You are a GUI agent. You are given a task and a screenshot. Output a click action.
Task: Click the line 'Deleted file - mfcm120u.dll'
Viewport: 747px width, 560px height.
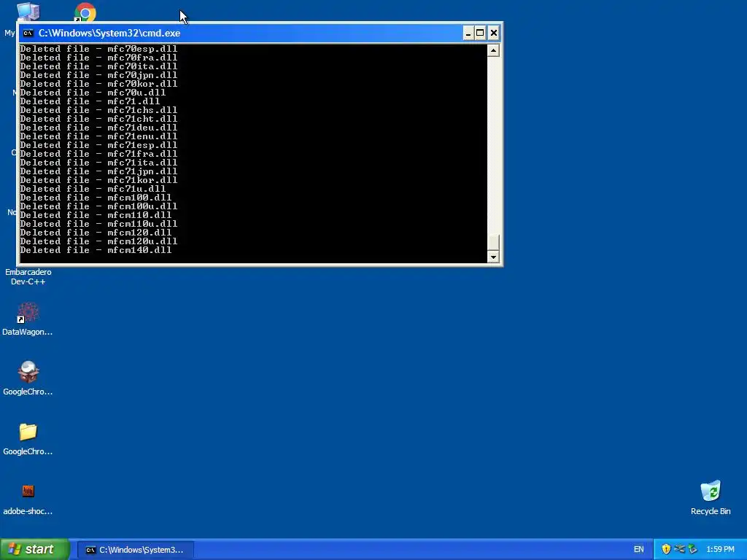coord(98,241)
